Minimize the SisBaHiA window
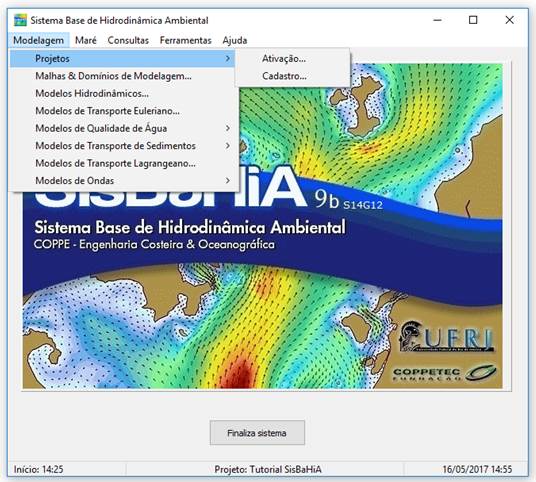The width and height of the screenshot is (536, 482). click(x=438, y=20)
